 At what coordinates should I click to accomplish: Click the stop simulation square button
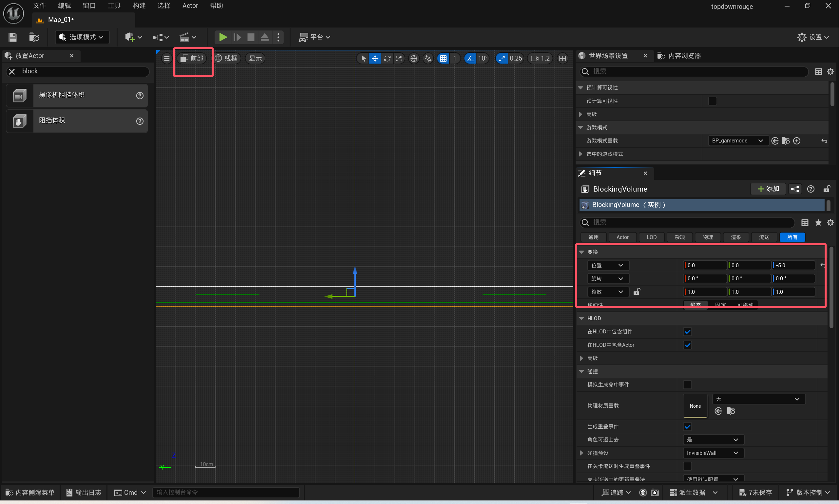251,37
